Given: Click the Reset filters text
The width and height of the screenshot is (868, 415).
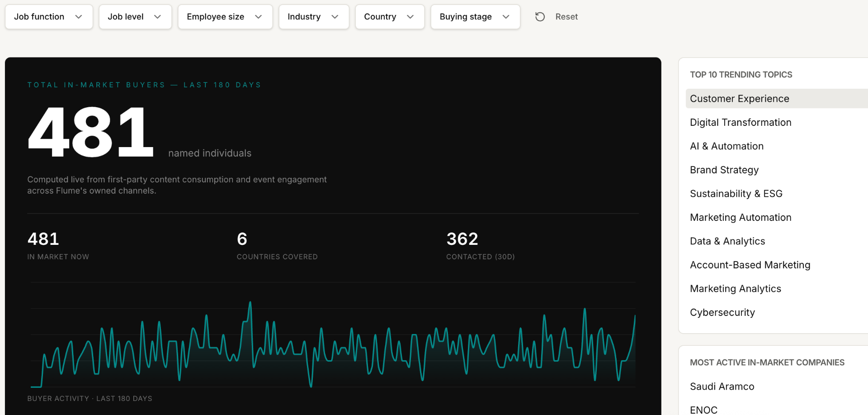Looking at the screenshot, I should [566, 17].
